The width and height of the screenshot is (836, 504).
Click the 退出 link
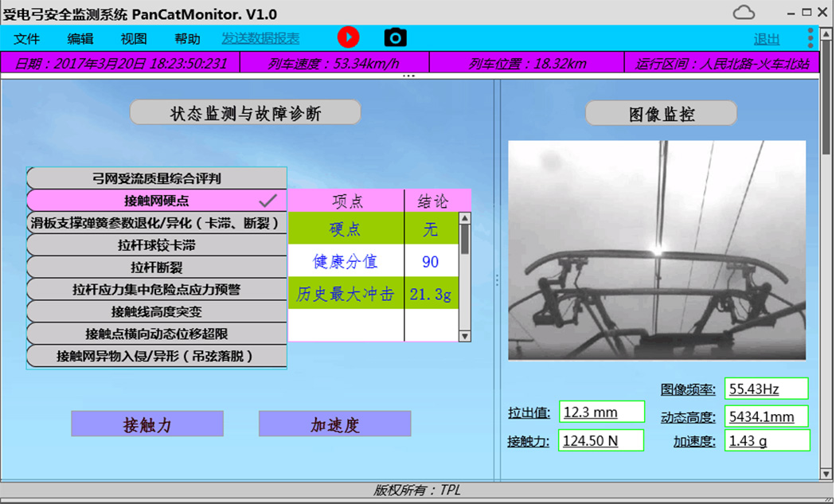[767, 39]
